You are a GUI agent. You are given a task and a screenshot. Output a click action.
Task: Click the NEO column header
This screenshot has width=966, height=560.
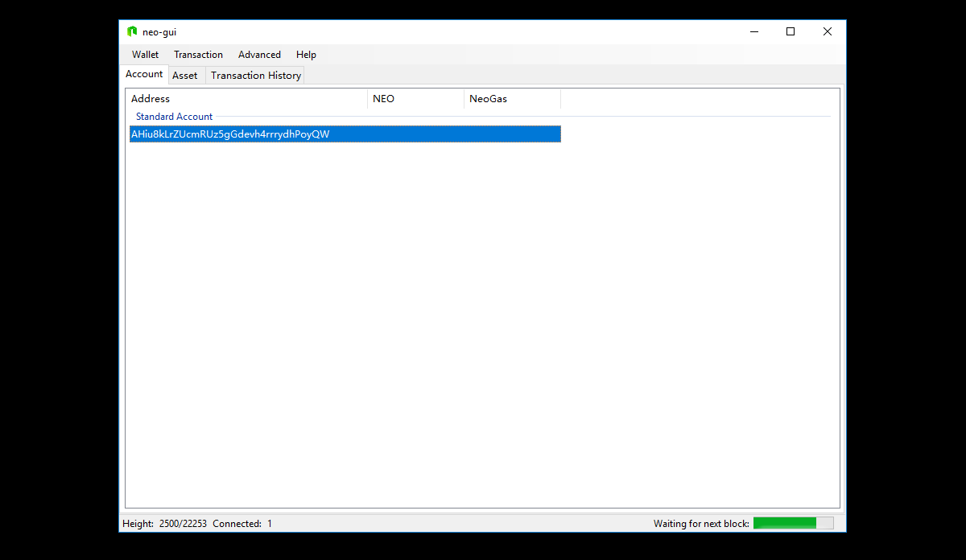[415, 99]
